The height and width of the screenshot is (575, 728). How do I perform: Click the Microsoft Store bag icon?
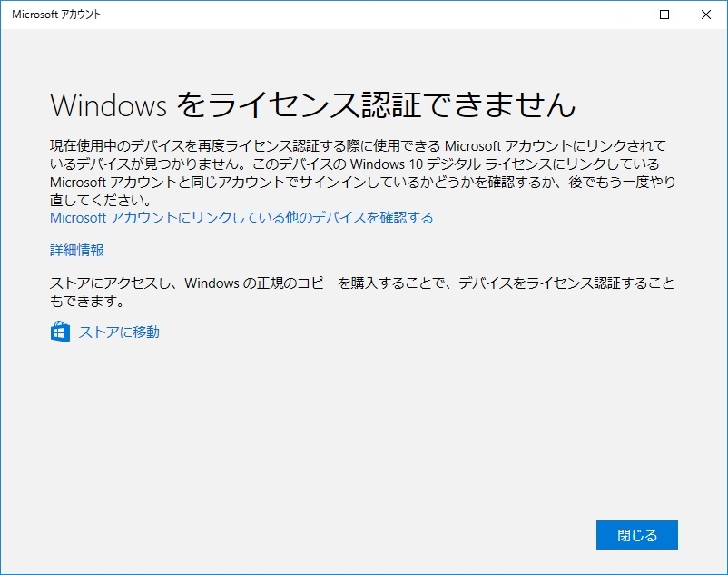[x=60, y=332]
